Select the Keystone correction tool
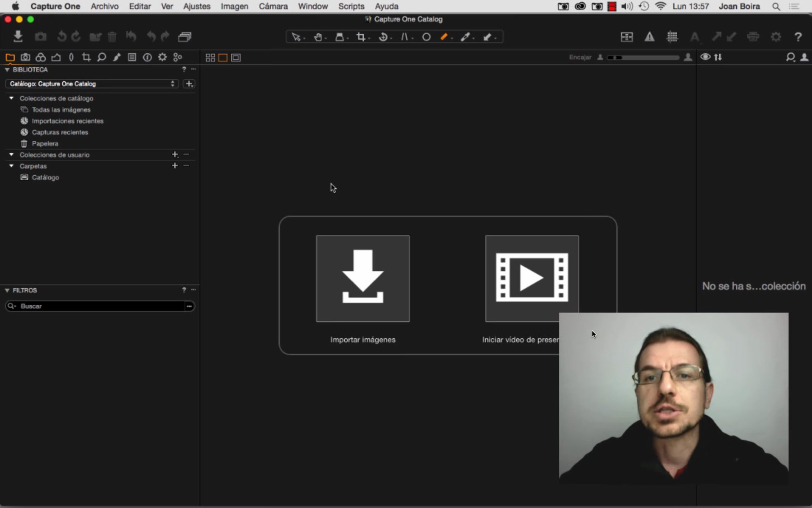The width and height of the screenshot is (812, 508). (x=405, y=37)
